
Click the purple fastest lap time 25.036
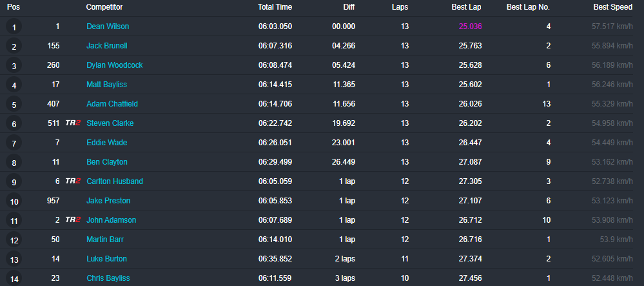pos(470,26)
